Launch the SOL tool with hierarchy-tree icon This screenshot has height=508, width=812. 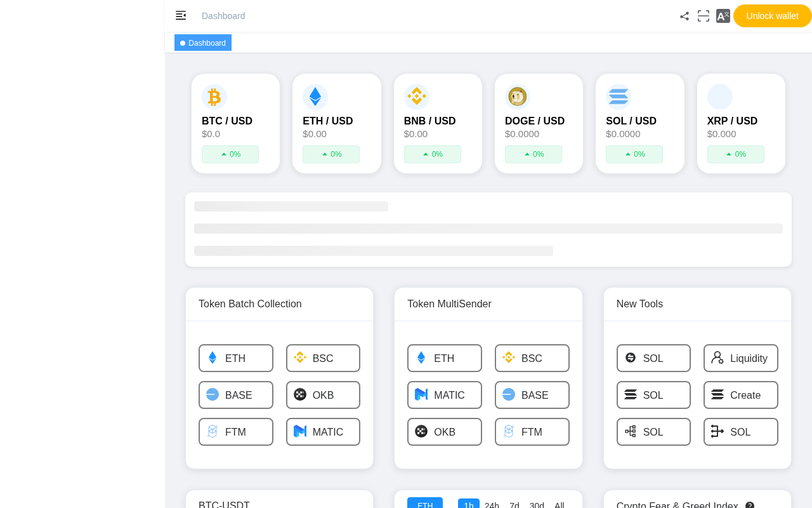coord(653,432)
